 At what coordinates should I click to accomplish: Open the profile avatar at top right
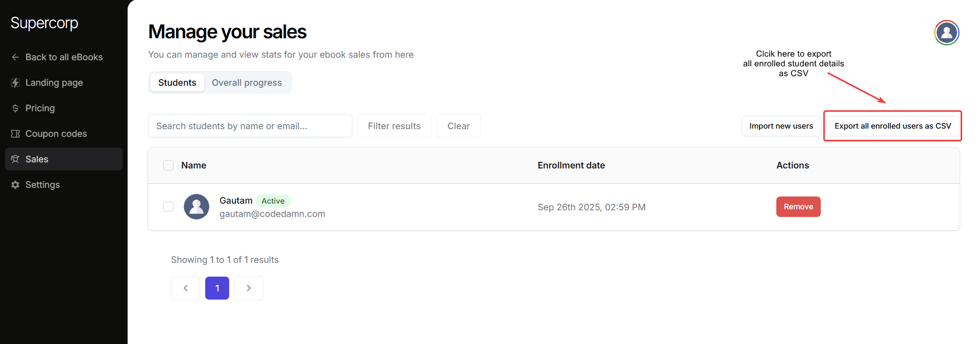946,33
